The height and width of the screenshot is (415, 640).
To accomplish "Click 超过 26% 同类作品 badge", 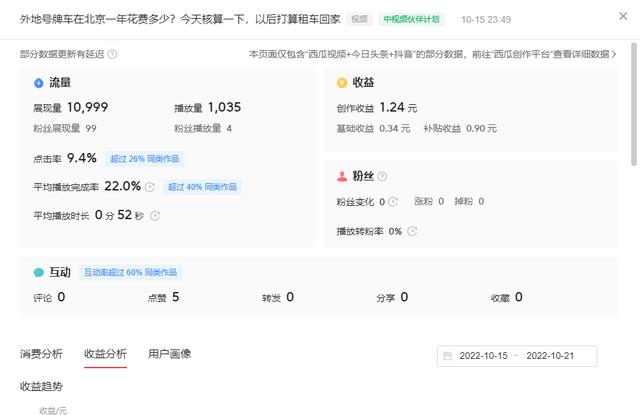I will coord(144,159).
